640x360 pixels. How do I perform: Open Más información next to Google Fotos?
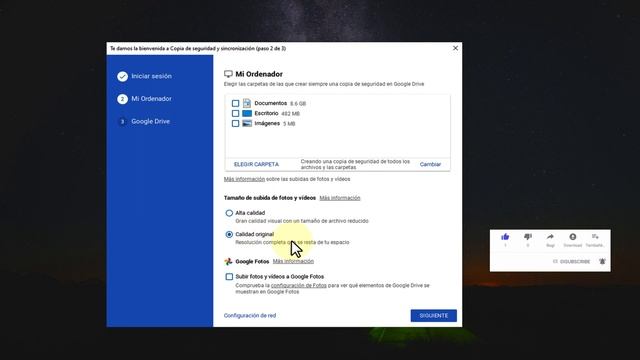[x=293, y=261]
